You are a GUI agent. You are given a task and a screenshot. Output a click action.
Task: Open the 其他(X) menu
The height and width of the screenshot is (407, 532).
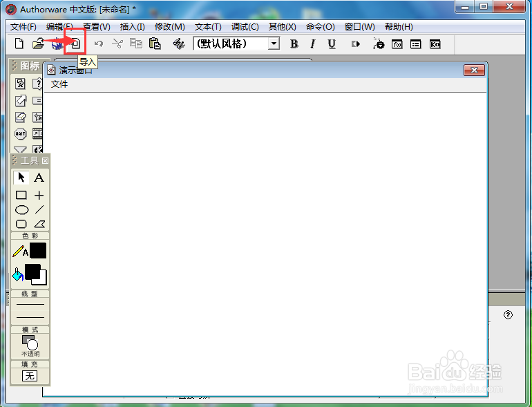(x=283, y=27)
